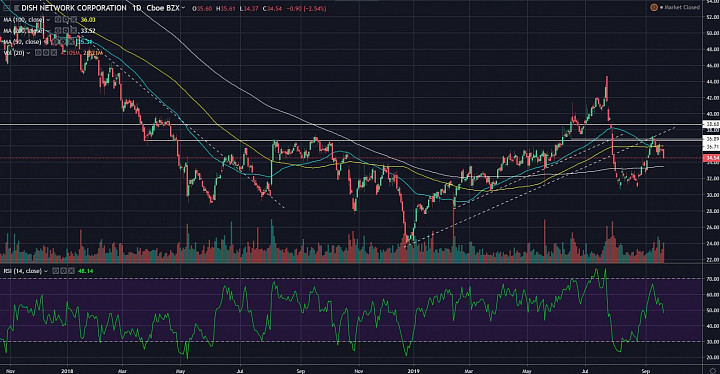The width and height of the screenshot is (720, 374).
Task: Remove the MA 100 indicator
Action: tap(73, 20)
